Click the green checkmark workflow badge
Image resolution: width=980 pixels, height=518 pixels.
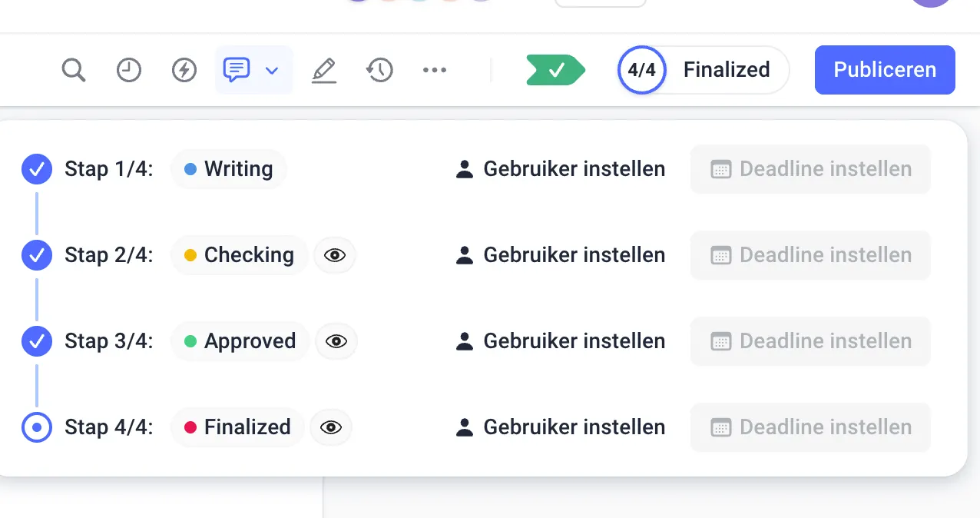pos(555,69)
